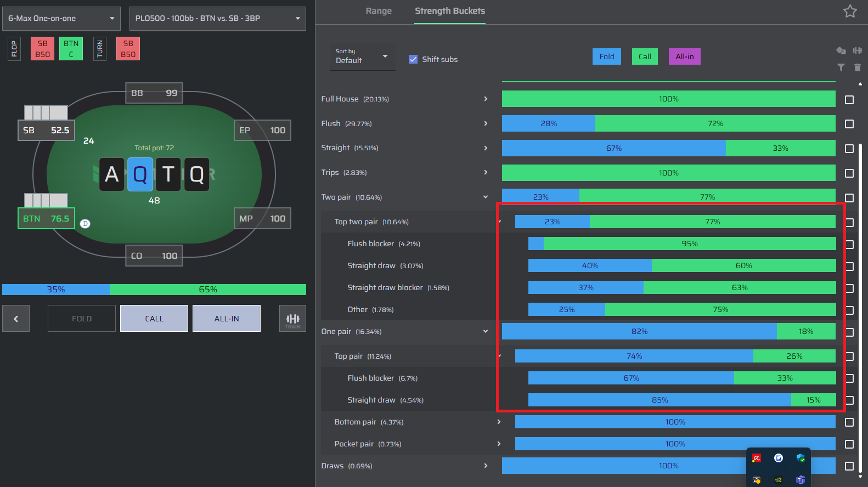The width and height of the screenshot is (868, 487).
Task: Click the ALL-IN action button
Action: coord(227,319)
